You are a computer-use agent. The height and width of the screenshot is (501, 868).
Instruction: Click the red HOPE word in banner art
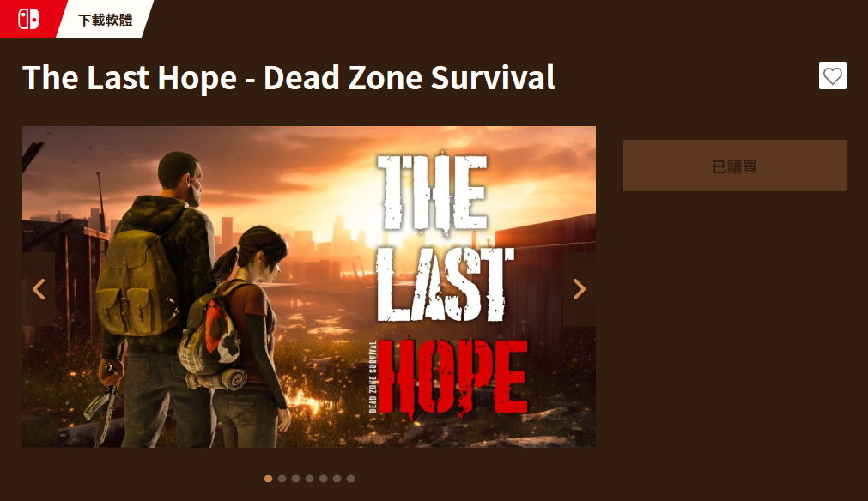[452, 377]
